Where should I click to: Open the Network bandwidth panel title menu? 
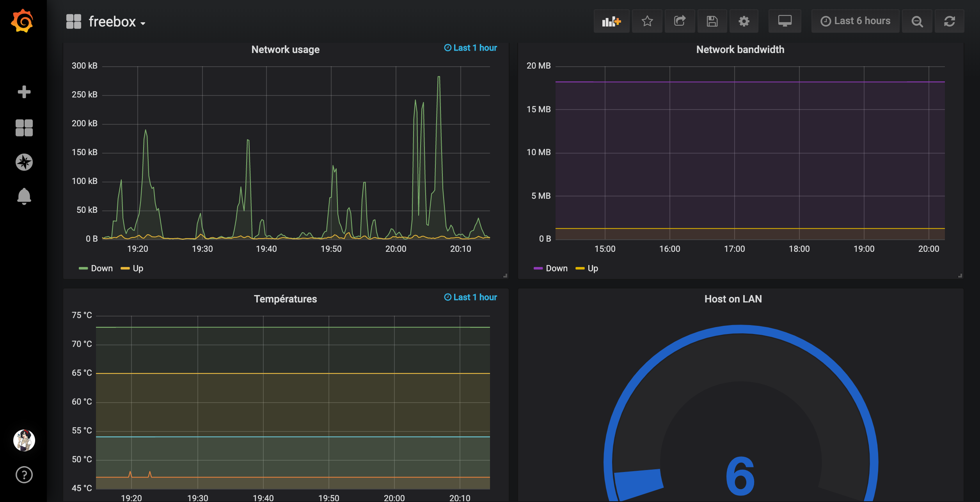click(x=740, y=49)
